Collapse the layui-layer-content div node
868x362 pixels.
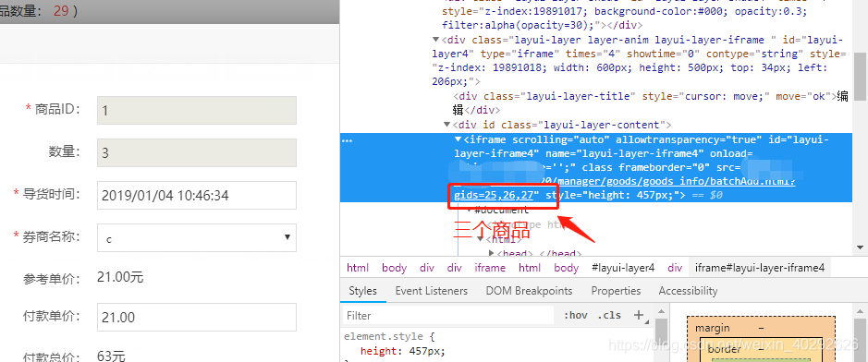(x=446, y=125)
